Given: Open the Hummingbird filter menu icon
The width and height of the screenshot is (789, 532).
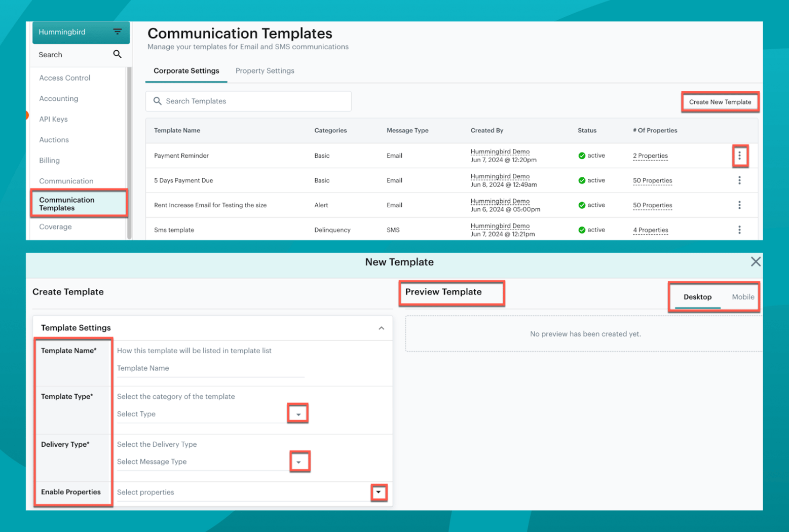Looking at the screenshot, I should (x=117, y=32).
